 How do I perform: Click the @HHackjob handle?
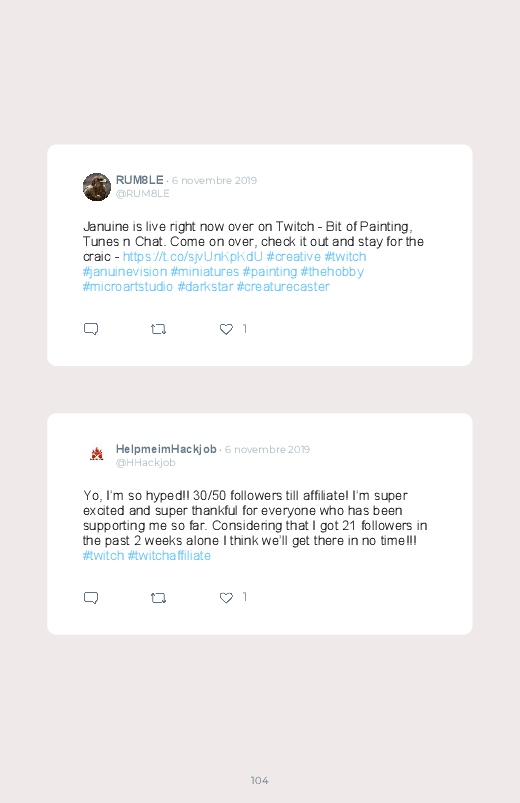click(145, 462)
